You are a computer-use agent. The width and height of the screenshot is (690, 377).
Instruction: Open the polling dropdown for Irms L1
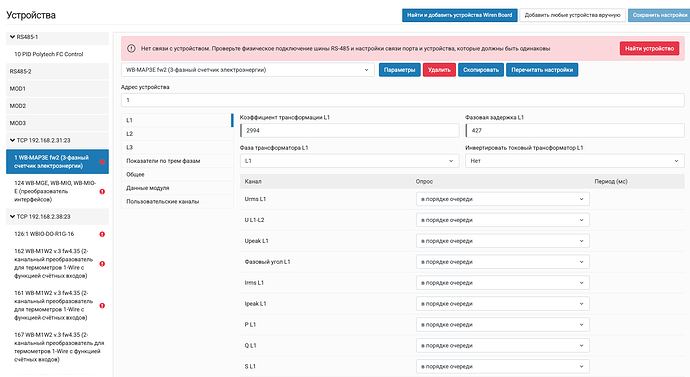[x=503, y=282]
